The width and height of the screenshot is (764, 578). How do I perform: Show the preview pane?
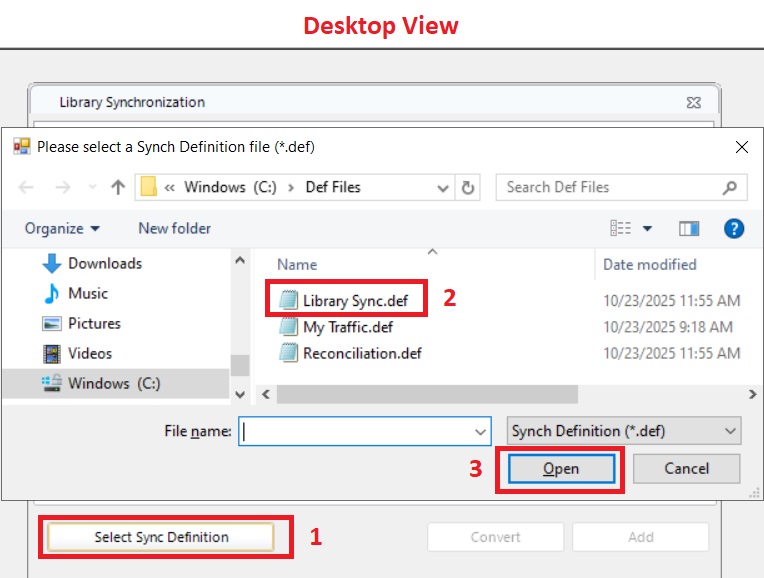[689, 228]
